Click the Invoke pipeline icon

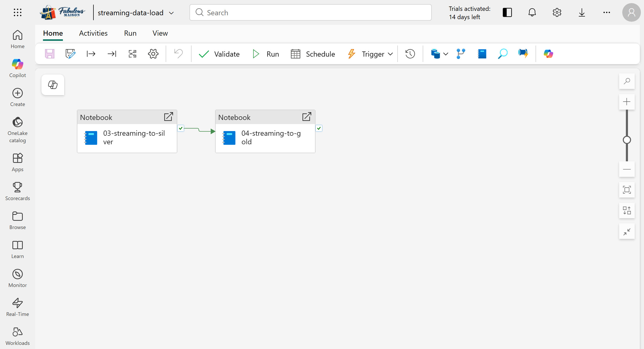[523, 54]
